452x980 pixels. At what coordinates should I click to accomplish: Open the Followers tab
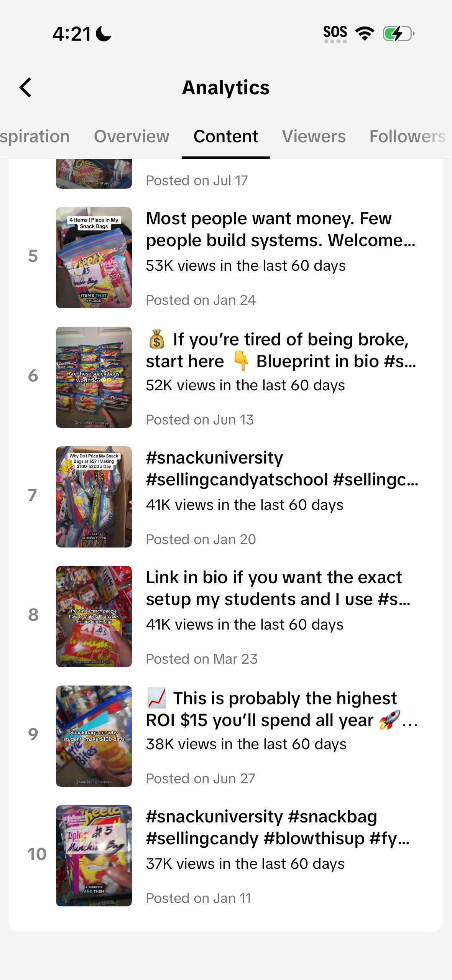(x=408, y=136)
